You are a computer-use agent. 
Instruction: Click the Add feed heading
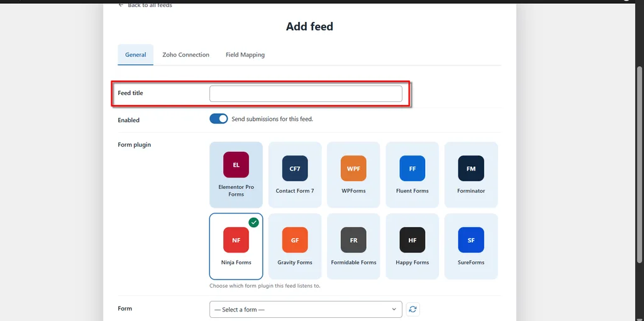click(x=309, y=26)
